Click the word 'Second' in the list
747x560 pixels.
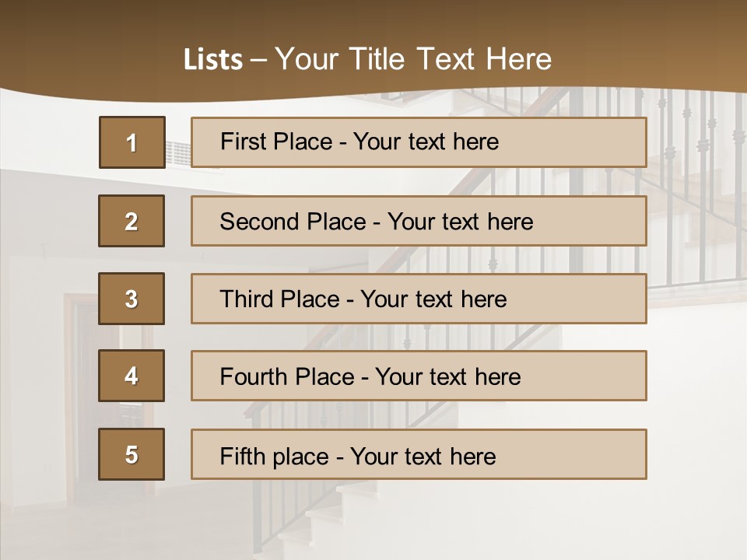coord(260,222)
